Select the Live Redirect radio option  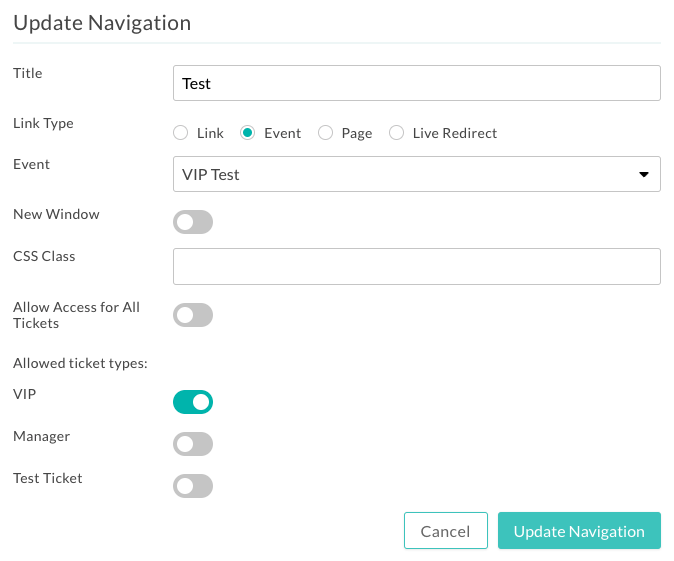coord(396,133)
